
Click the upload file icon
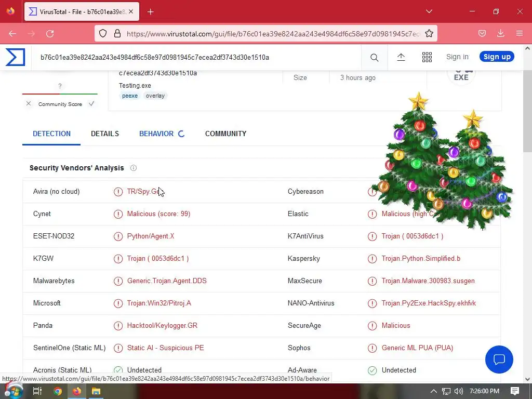coord(401,57)
